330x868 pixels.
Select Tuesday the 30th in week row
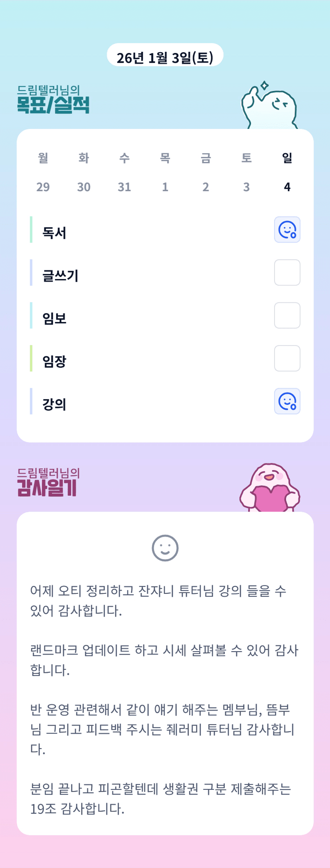84,187
